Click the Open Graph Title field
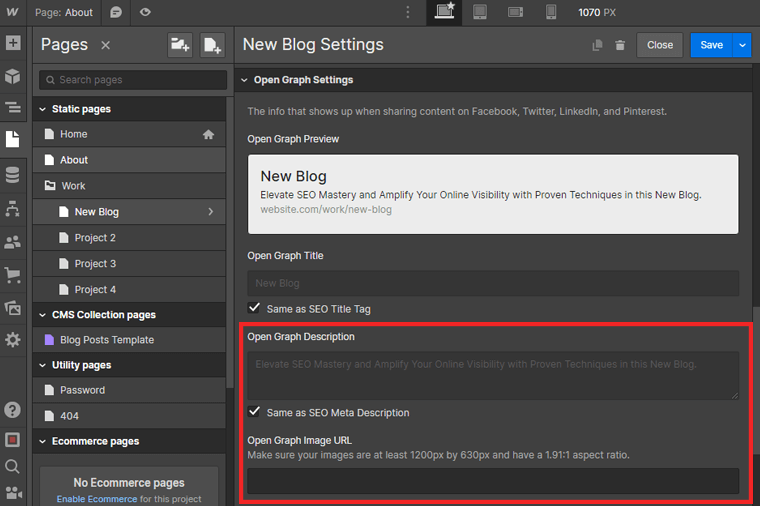 (493, 283)
